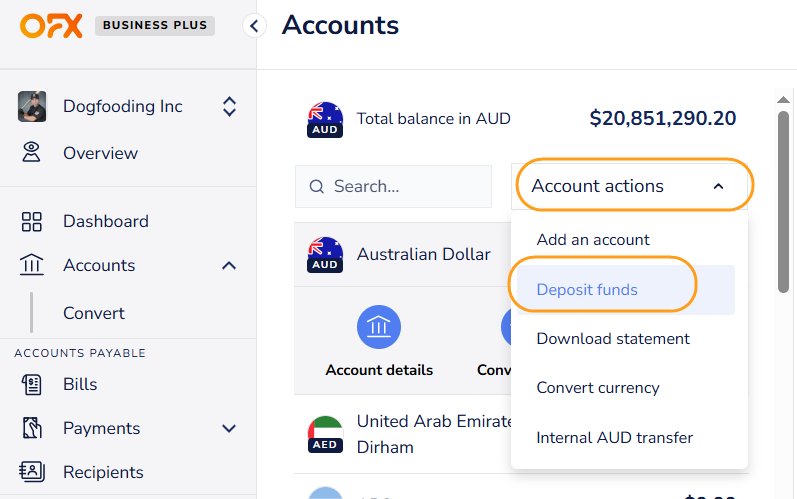Image resolution: width=797 pixels, height=499 pixels.
Task: Expand the Payments sidebar section chevron
Action: (x=229, y=428)
